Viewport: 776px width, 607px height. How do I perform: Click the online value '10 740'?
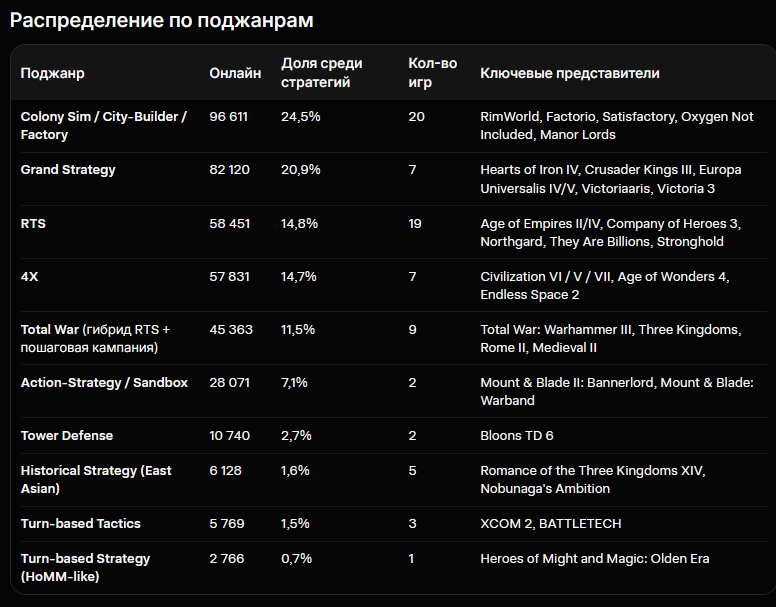point(229,435)
